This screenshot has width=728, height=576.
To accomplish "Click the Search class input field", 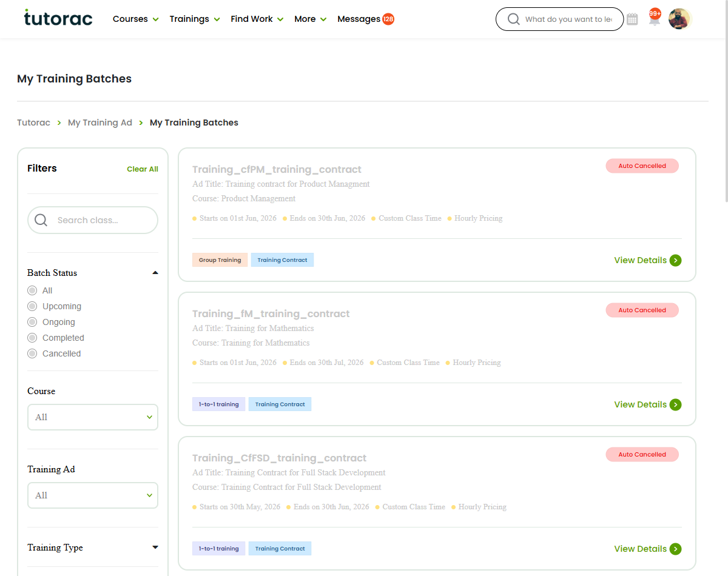I will (x=93, y=220).
